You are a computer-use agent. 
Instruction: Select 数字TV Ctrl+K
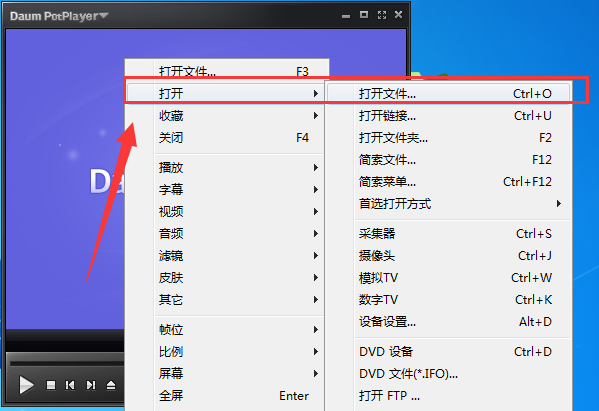pos(449,299)
